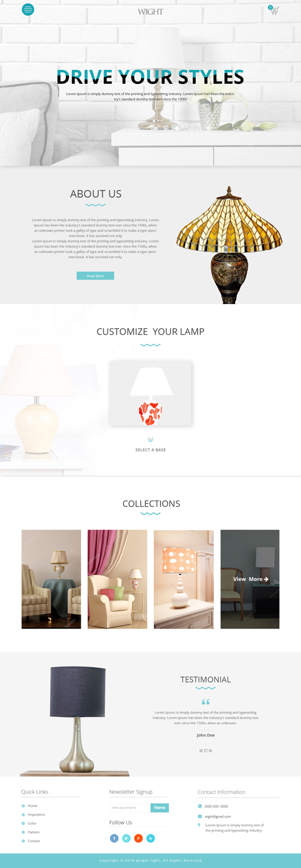The width and height of the screenshot is (301, 868).
Task: Click the Read More button
Action: pyautogui.click(x=96, y=275)
